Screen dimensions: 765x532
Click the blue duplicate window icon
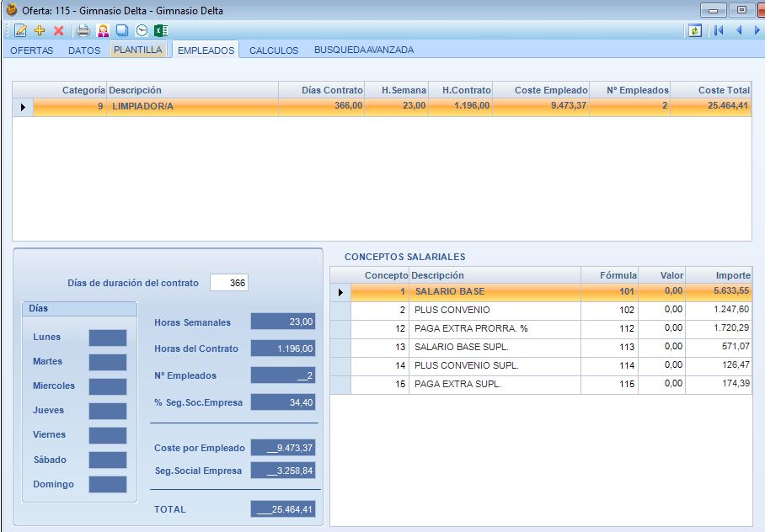(x=122, y=30)
